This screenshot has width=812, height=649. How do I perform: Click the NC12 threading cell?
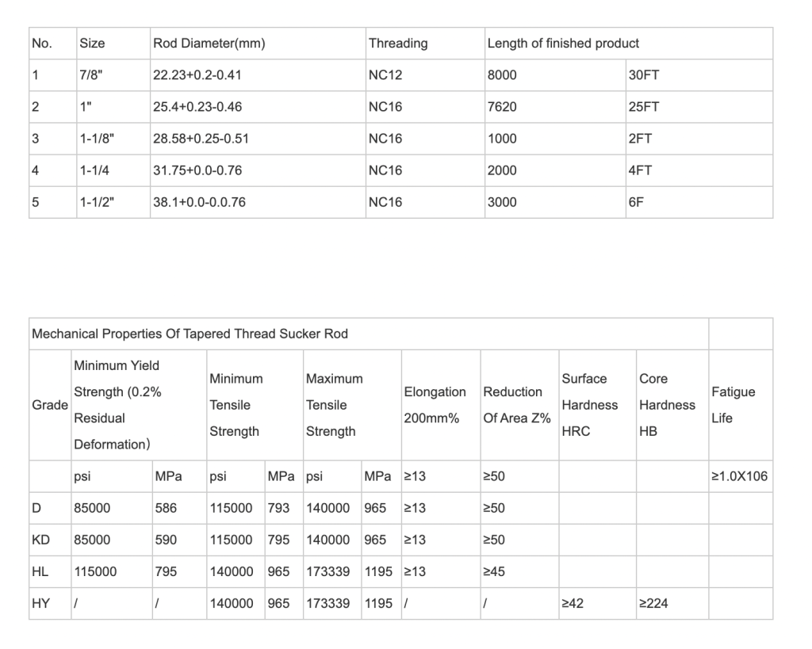click(x=385, y=75)
